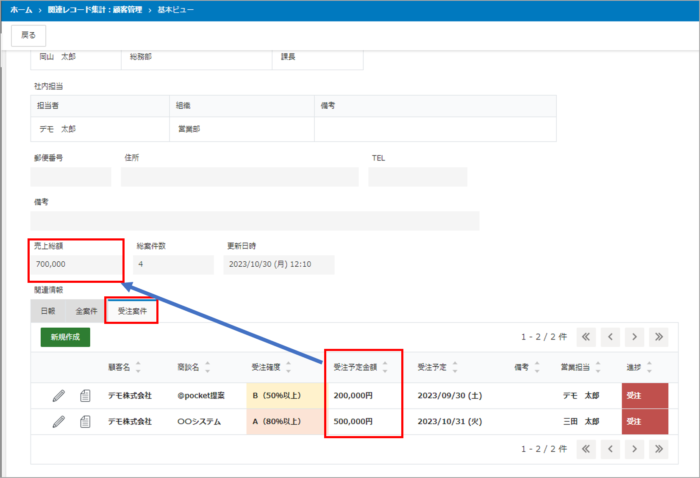The height and width of the screenshot is (478, 700).
Task: Click the 総案件数 field showing 4
Action: tap(174, 265)
